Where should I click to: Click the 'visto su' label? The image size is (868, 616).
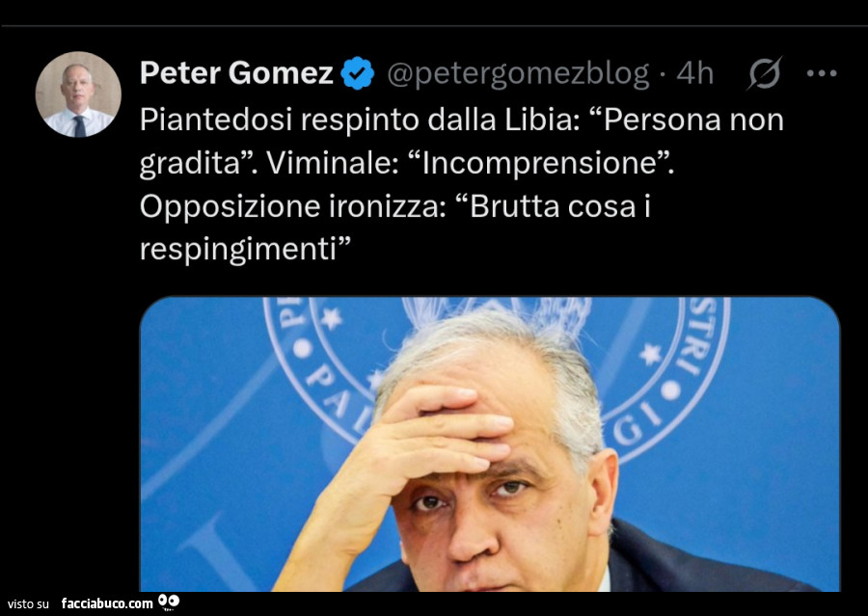[x=28, y=603]
